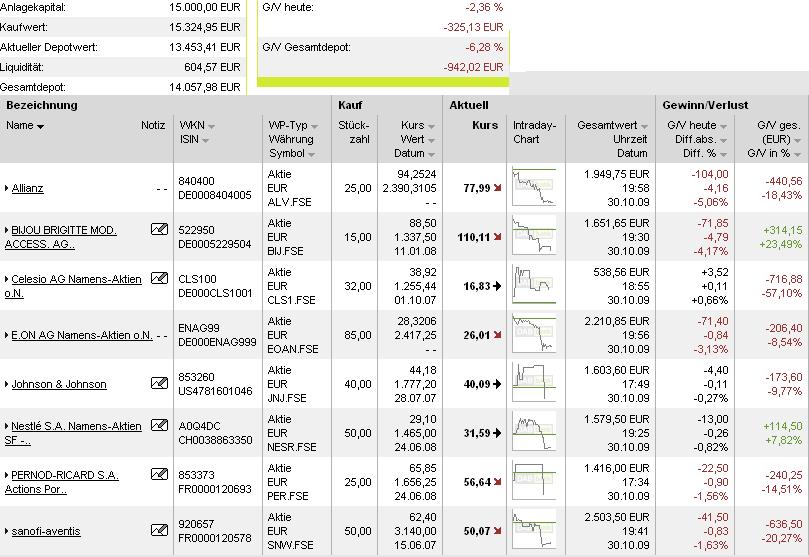Open the note icon for Bijou Brigitte
809x557 pixels.
click(x=159, y=229)
